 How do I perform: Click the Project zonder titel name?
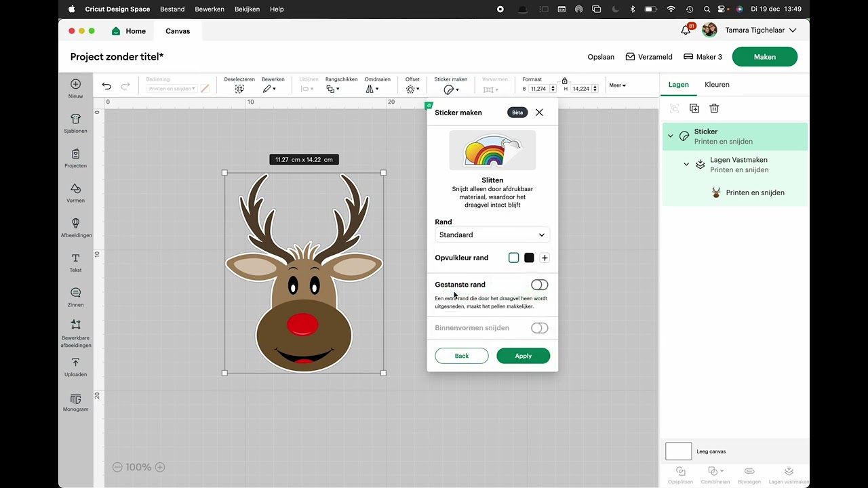coord(117,57)
